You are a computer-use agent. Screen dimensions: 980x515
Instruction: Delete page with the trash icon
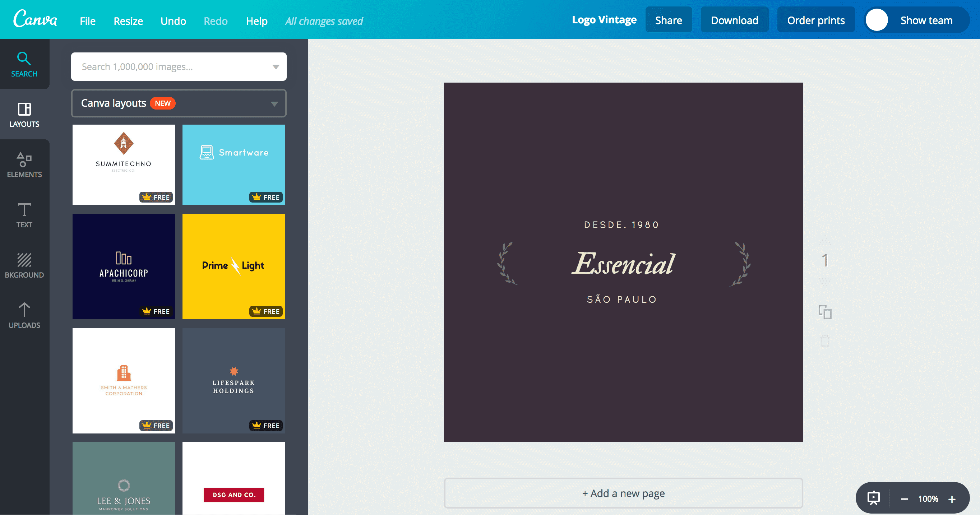[825, 340]
